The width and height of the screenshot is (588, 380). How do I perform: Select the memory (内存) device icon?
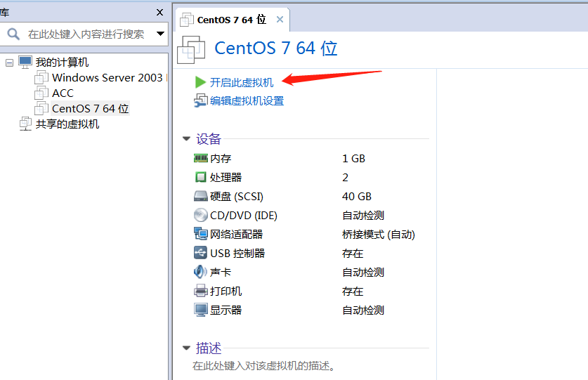[201, 158]
